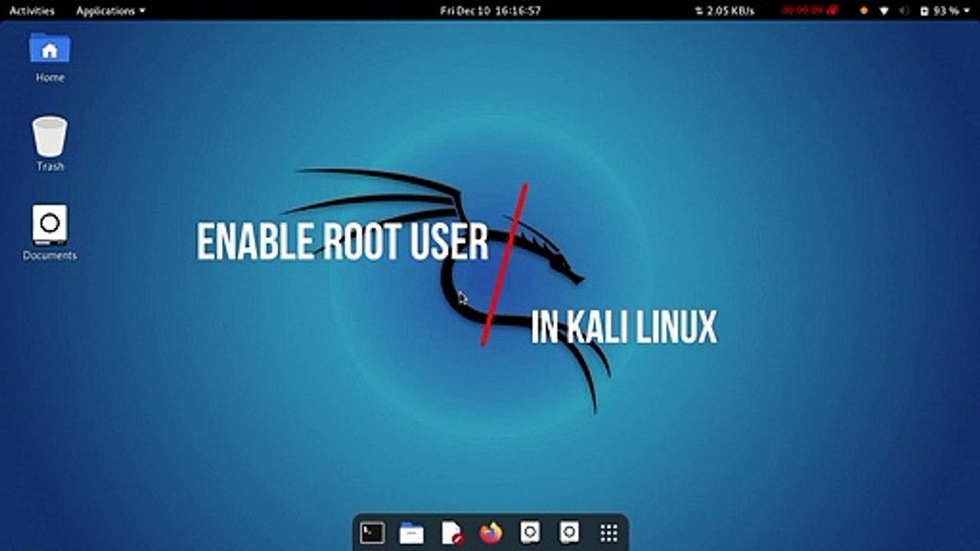Screen dimensions: 980x551
Task: Open the Documents drive icon on desktop
Action: coord(50,233)
